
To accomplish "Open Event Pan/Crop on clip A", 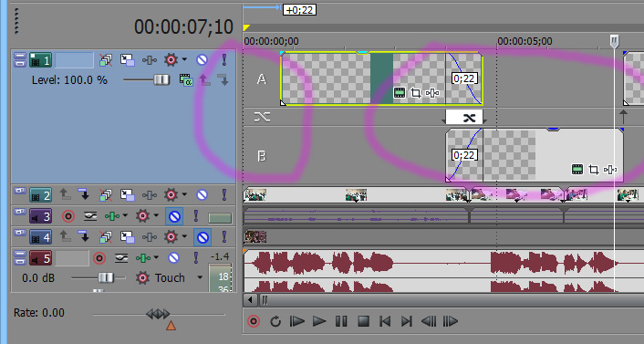I will click(416, 93).
